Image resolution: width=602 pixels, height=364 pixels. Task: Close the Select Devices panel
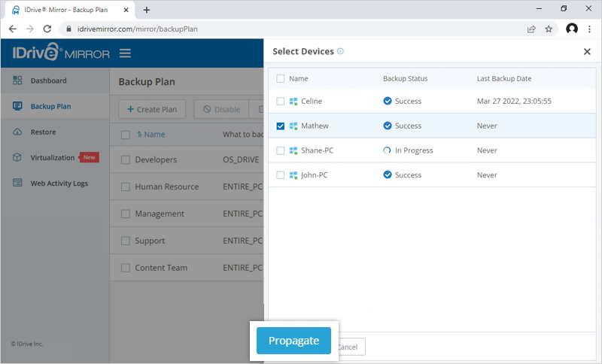[x=587, y=52]
